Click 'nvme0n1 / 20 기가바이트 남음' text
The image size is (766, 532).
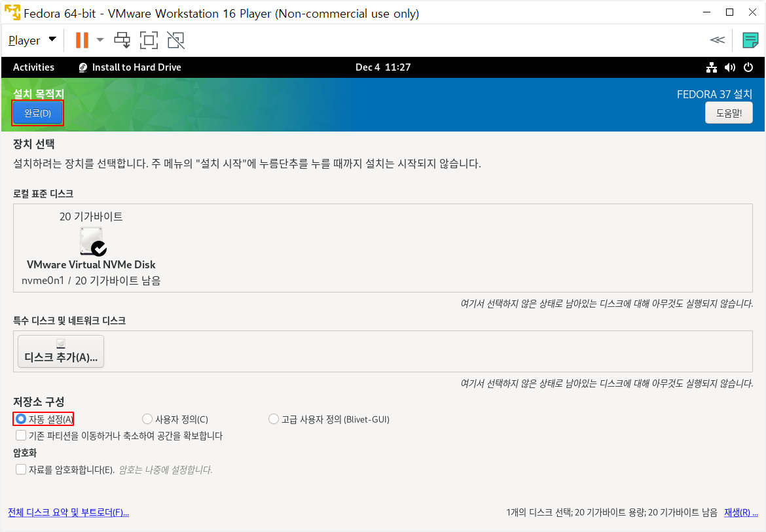[91, 281]
